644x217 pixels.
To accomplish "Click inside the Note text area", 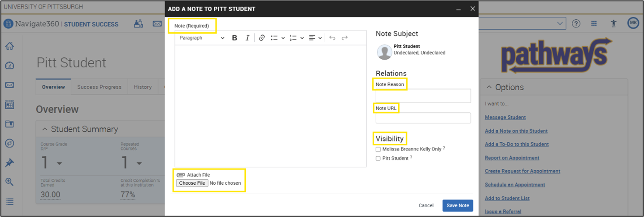I will 270,106.
